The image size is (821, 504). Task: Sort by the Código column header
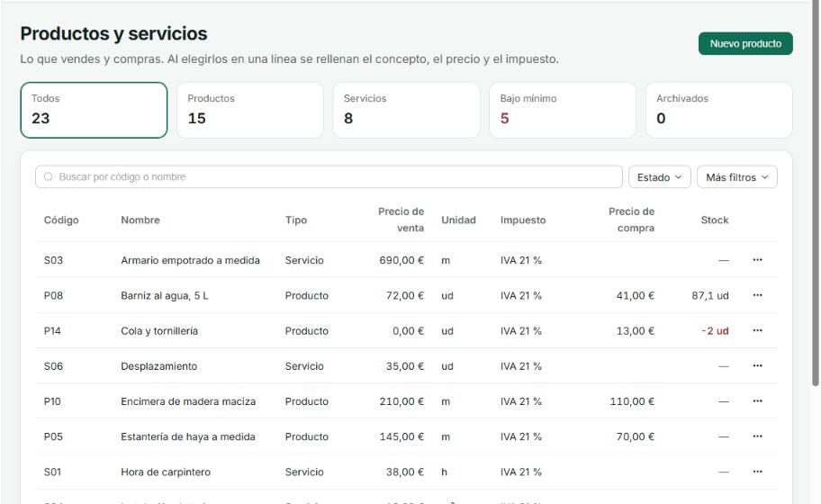tap(61, 220)
